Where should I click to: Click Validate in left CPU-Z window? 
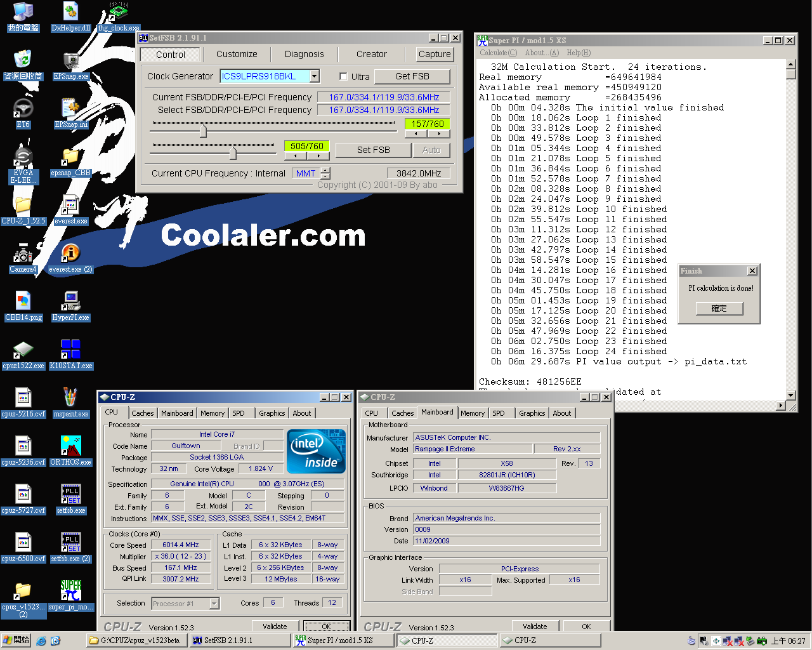(x=275, y=627)
